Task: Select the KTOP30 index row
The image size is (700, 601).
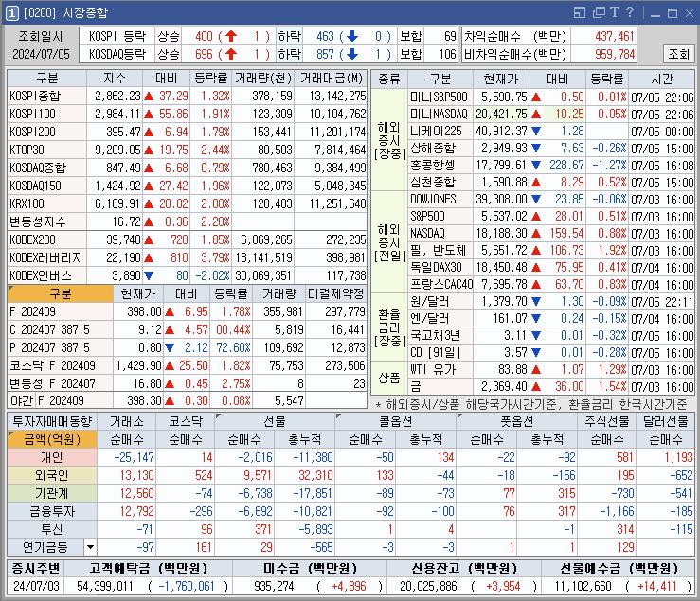Action: (187, 150)
